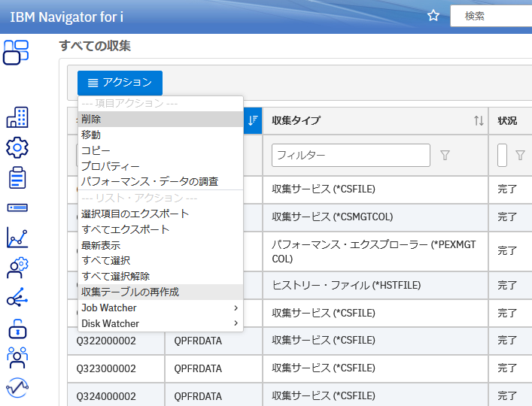Click the 収集サービス (*CSMGTCOL) cell

[x=375, y=217]
